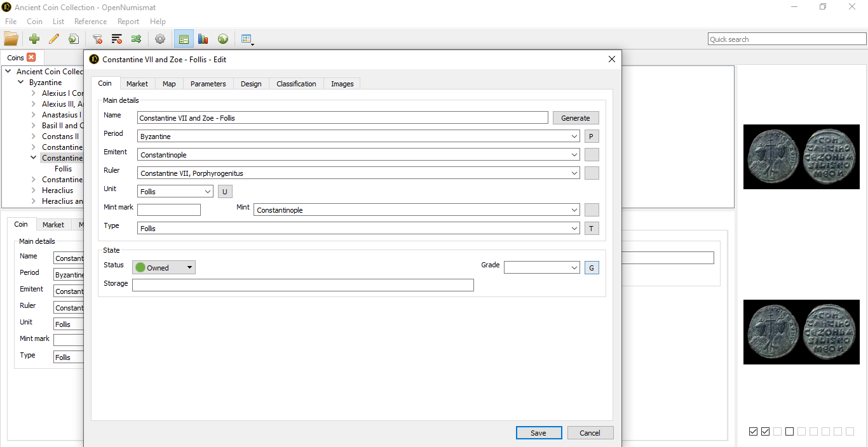Open settings with the gear icon
The height and width of the screenshot is (447, 868).
tap(160, 39)
